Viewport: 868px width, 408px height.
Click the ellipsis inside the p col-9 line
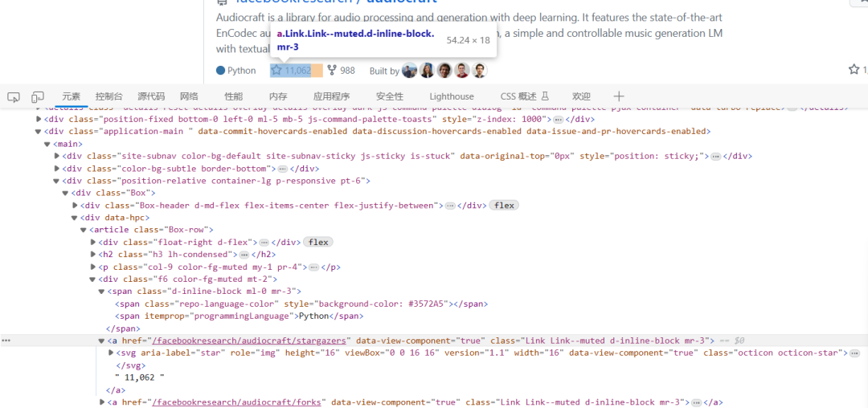pos(314,267)
